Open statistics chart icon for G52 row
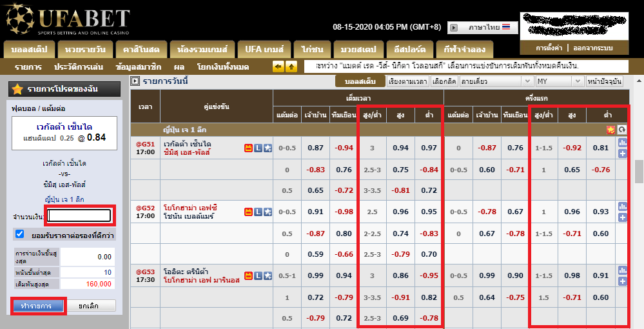Image resolution: width=644 pixels, height=329 pixels. 623,206
